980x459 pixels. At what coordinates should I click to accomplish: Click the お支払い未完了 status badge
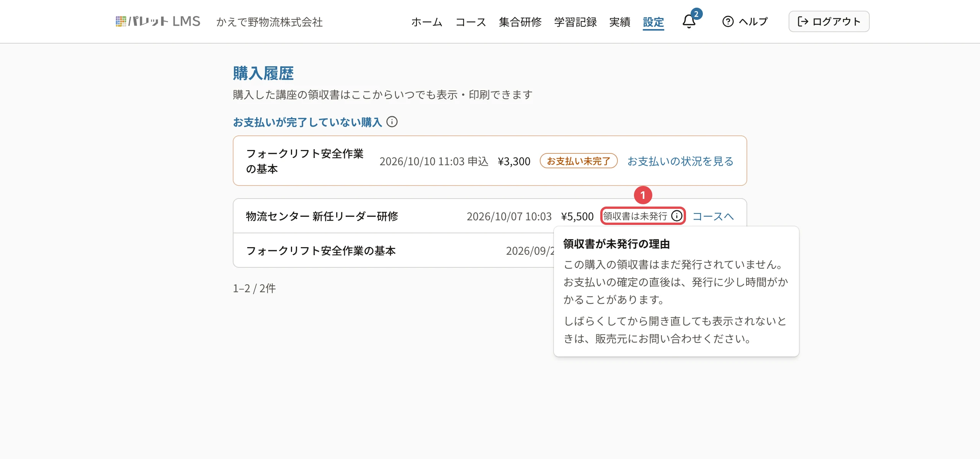click(x=578, y=161)
